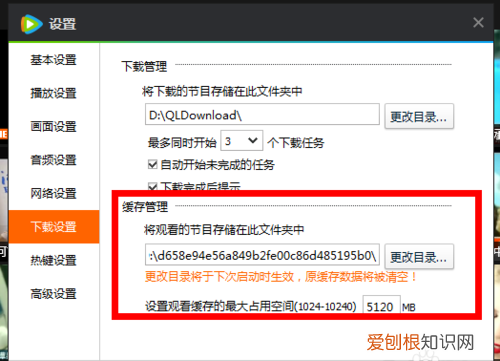This screenshot has width=500, height=361.
Task: Click the 设置观看缓存的最大占用空间 label
Action: (x=251, y=306)
